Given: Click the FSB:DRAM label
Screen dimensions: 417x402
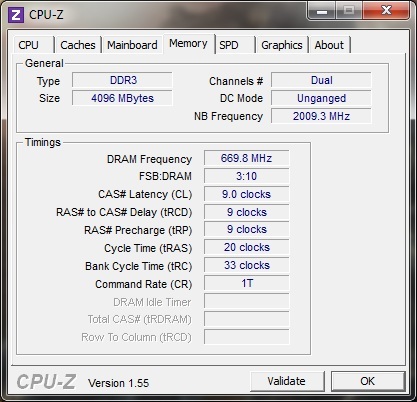Looking at the screenshot, I should coord(165,176).
